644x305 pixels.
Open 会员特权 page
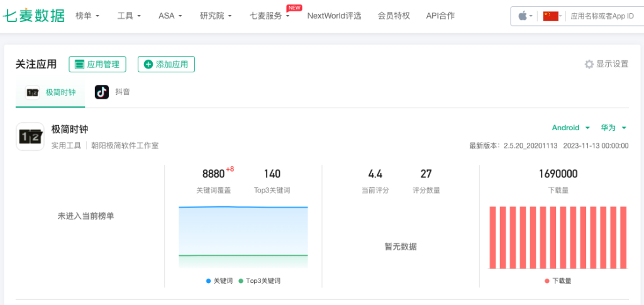(394, 16)
